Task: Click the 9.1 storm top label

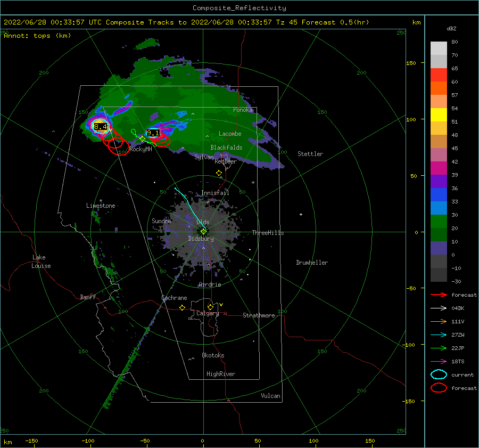Action: 153,133
